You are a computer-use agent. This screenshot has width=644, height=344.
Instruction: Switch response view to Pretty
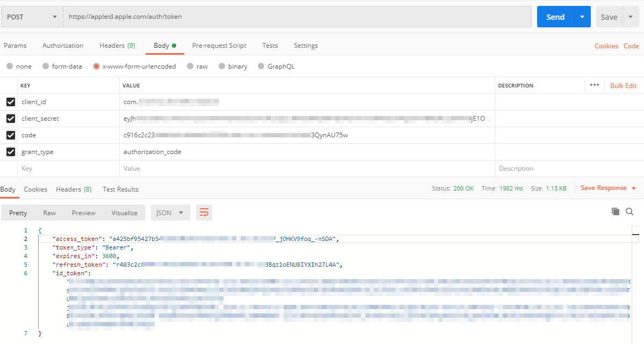point(18,213)
